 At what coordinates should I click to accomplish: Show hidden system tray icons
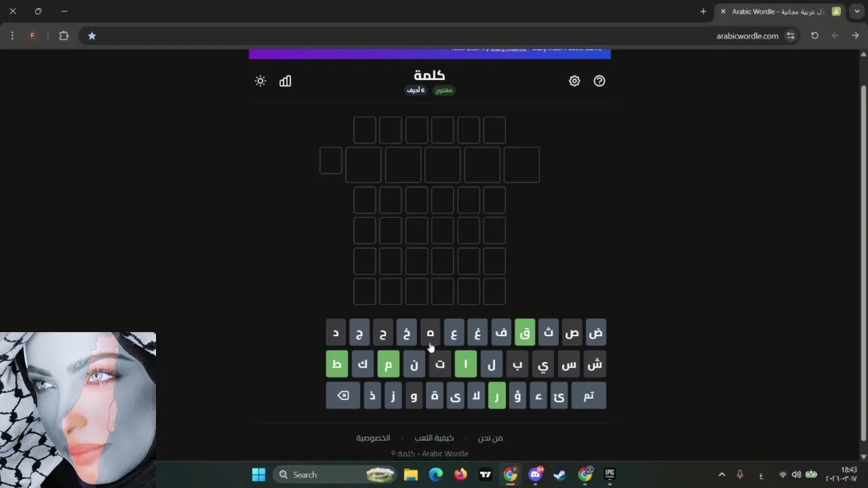point(722,474)
